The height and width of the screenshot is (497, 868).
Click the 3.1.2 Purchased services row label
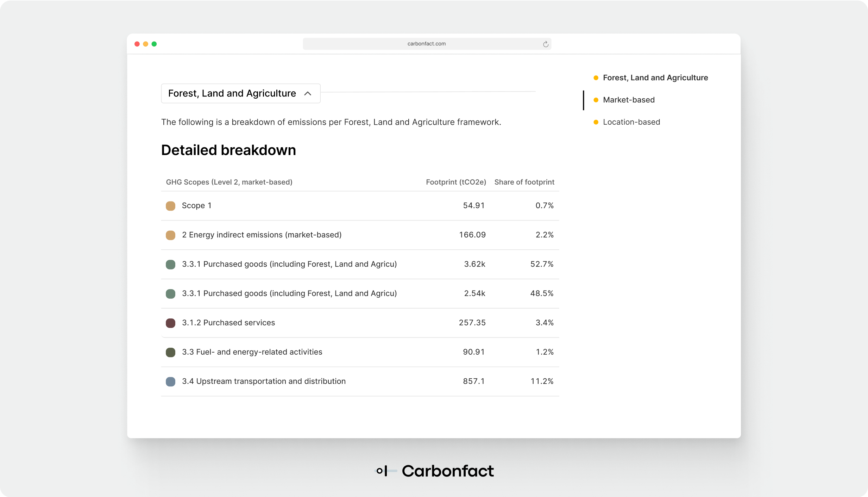pos(228,323)
